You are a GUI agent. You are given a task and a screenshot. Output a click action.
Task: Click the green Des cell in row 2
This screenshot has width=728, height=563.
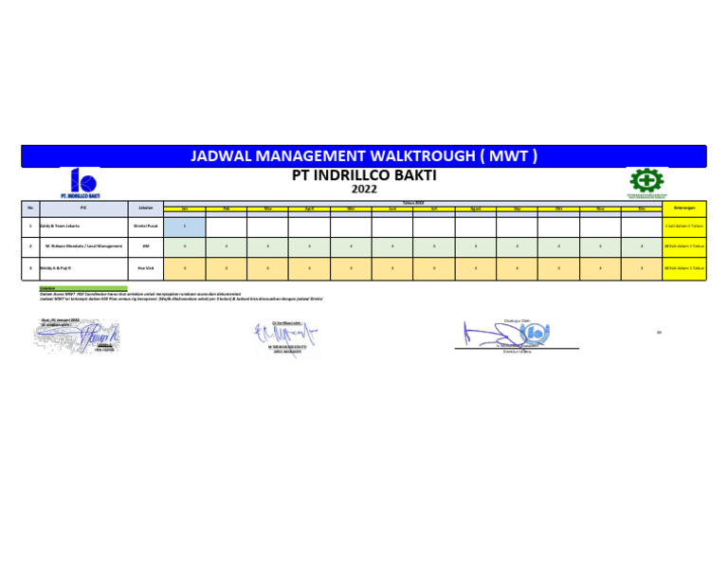tap(642, 246)
